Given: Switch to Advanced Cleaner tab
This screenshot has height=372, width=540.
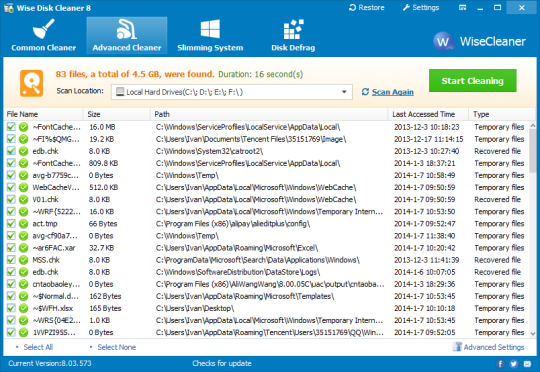Looking at the screenshot, I should [127, 35].
